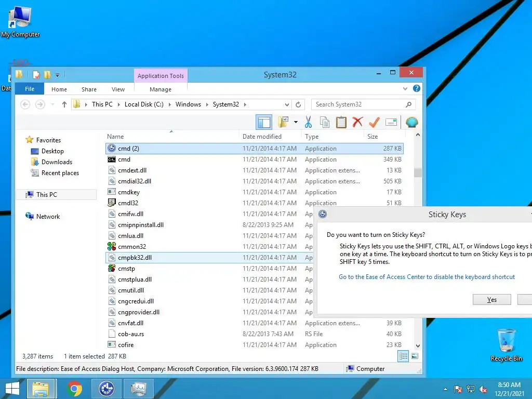Open the Customize Quick Access Toolbar dropdown
The height and width of the screenshot is (399, 532).
57,75
